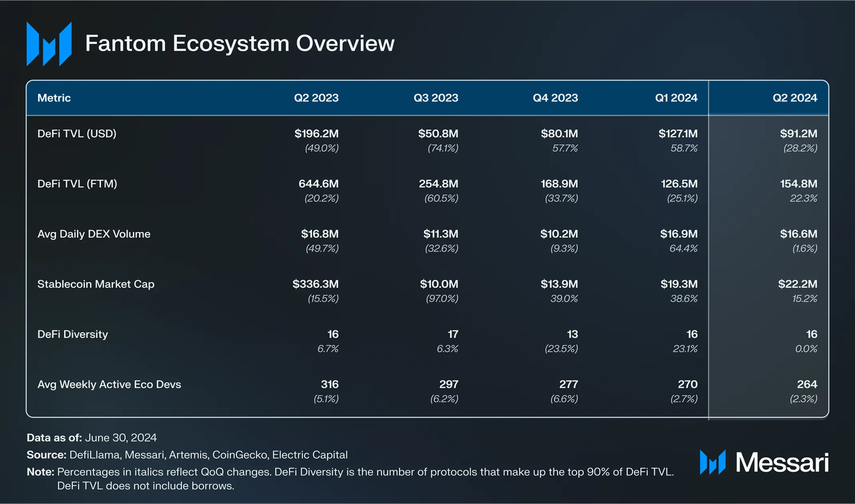Select the Q1 2024 column header

pyautogui.click(x=675, y=97)
